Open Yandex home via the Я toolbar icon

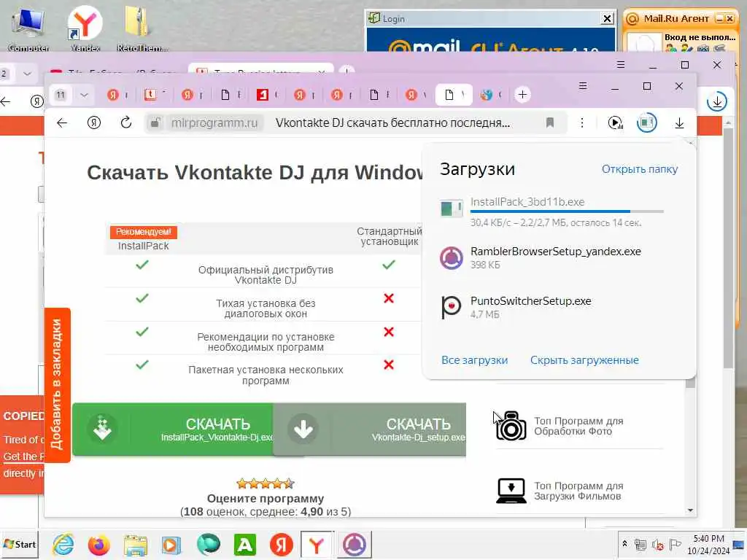click(94, 122)
